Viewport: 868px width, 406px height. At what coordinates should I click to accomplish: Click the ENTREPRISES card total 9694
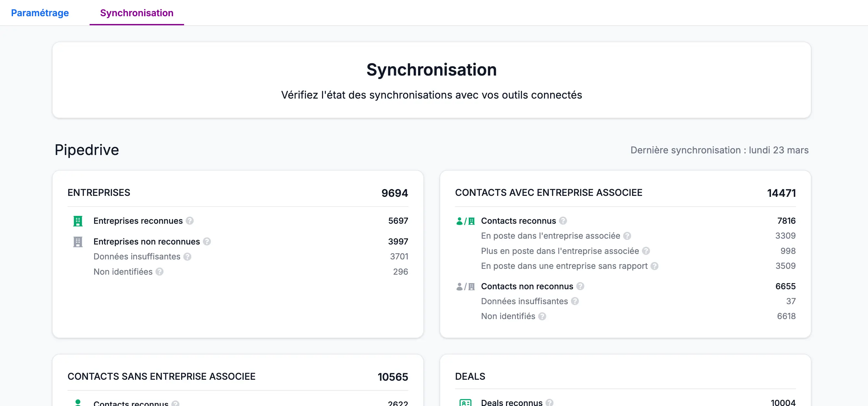[x=394, y=193]
